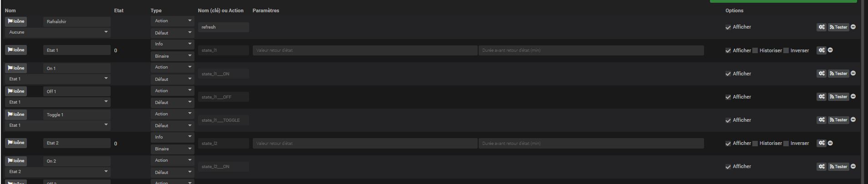Viewport: 868px width, 184px height.
Task: Open settings gears for Rafraîchir command
Action: [821, 27]
